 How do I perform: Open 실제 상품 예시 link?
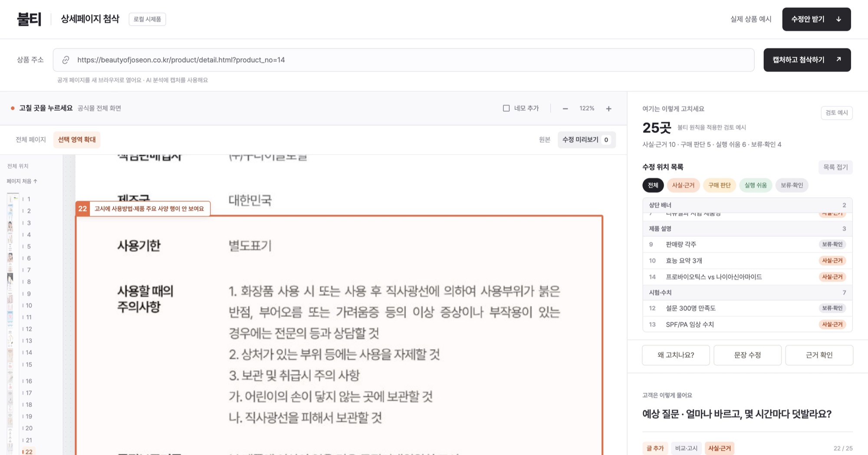751,19
